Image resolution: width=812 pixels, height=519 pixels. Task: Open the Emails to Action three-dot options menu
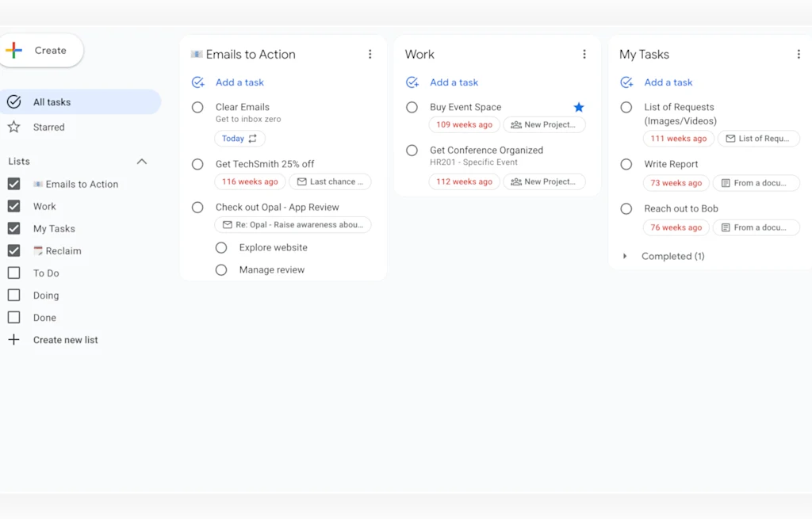pyautogui.click(x=370, y=54)
